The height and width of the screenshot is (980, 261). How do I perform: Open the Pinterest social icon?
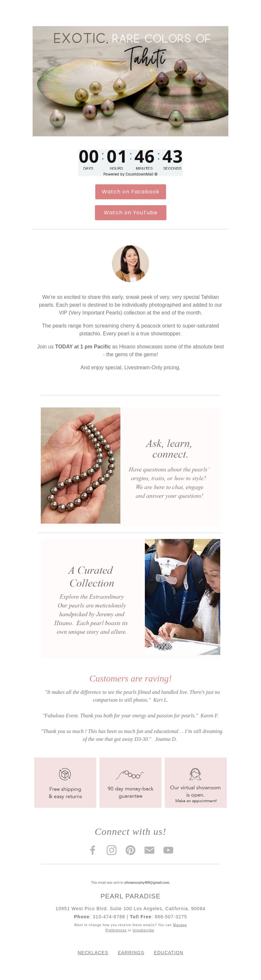[130, 850]
